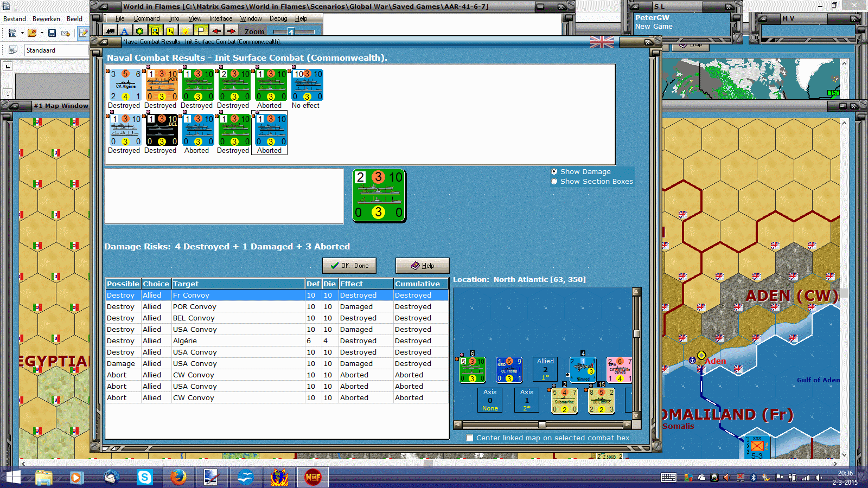
Task: Click the OK - Done button
Action: click(349, 266)
